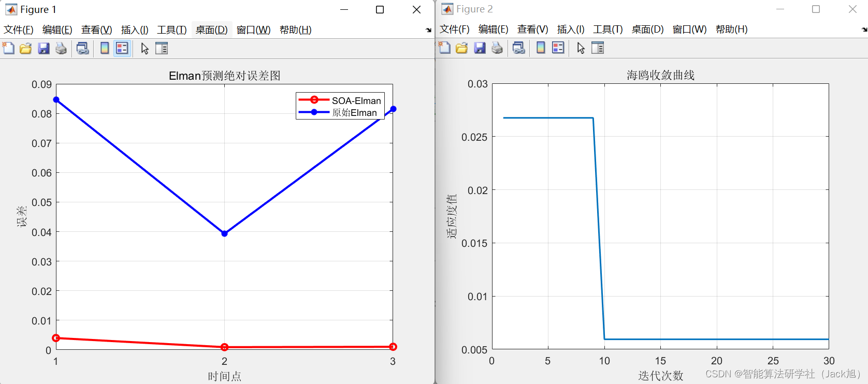868x384 pixels.
Task: Click x-axis label 迭代次数
Action: click(661, 375)
